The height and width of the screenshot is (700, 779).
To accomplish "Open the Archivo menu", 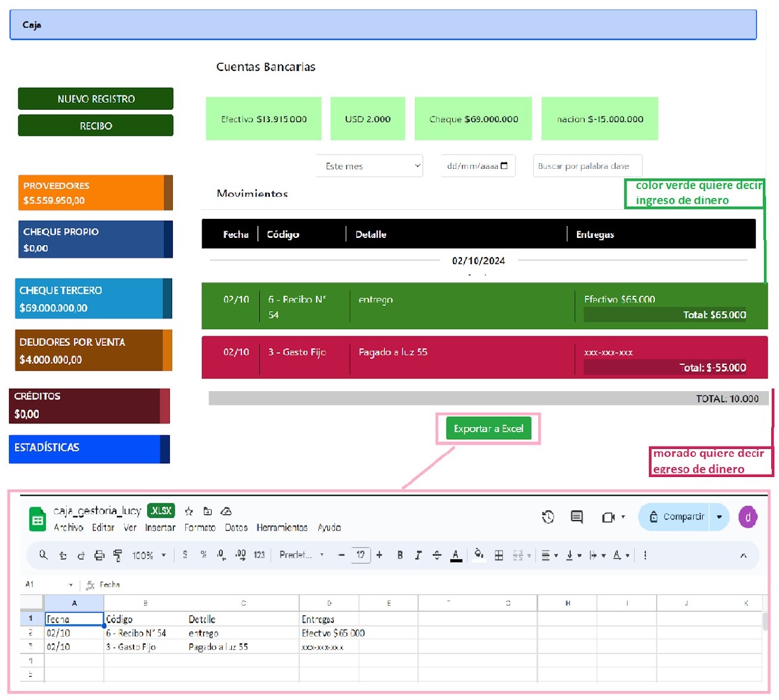I will click(69, 528).
